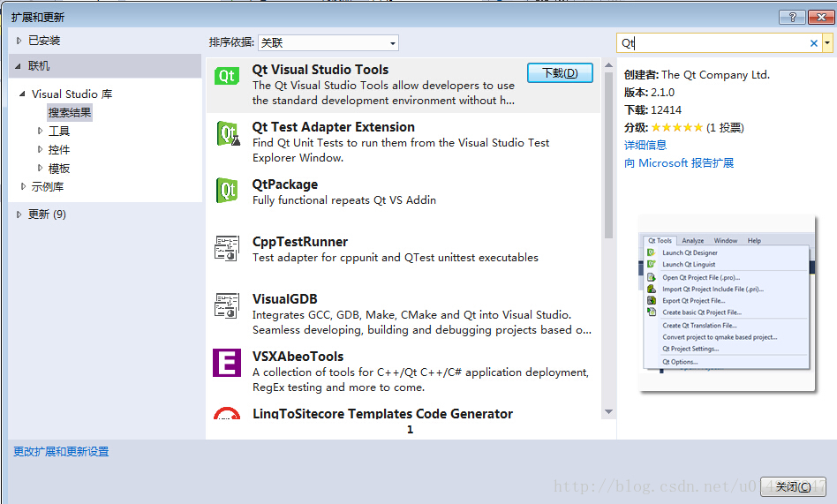Click the scrollbar down arrow in results

[608, 411]
